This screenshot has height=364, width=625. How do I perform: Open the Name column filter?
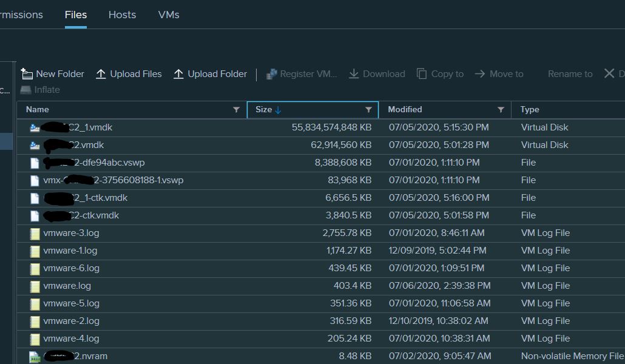[x=236, y=110]
